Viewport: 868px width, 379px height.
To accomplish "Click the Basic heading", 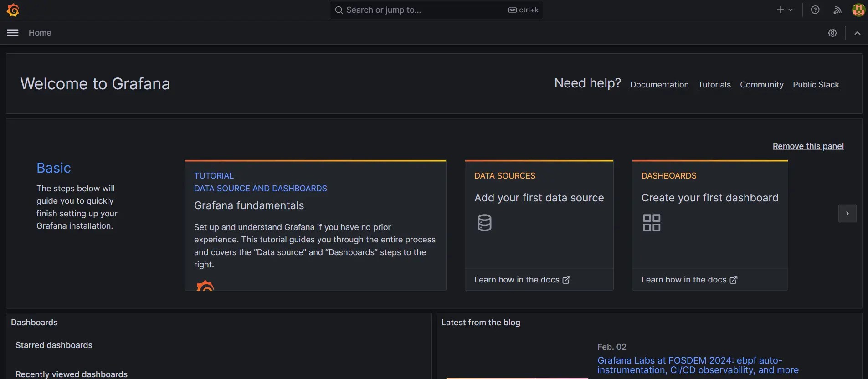I will click(54, 168).
